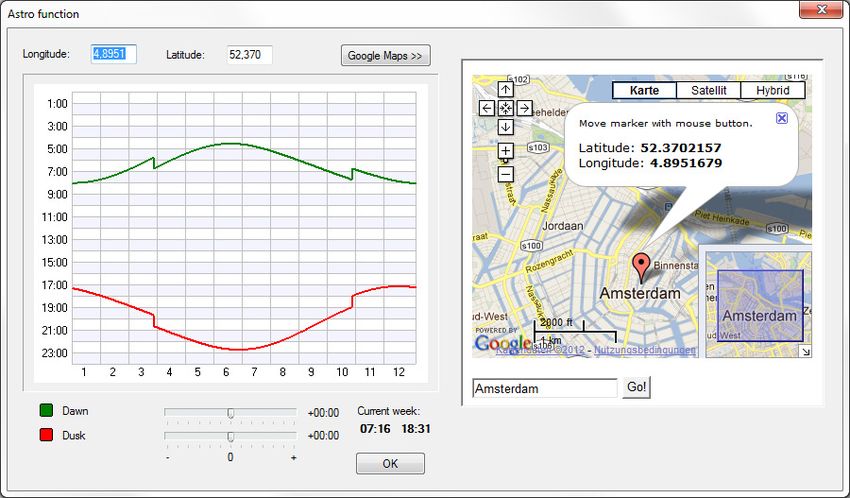
Task: Switch map to Satellit view
Action: 709,90
